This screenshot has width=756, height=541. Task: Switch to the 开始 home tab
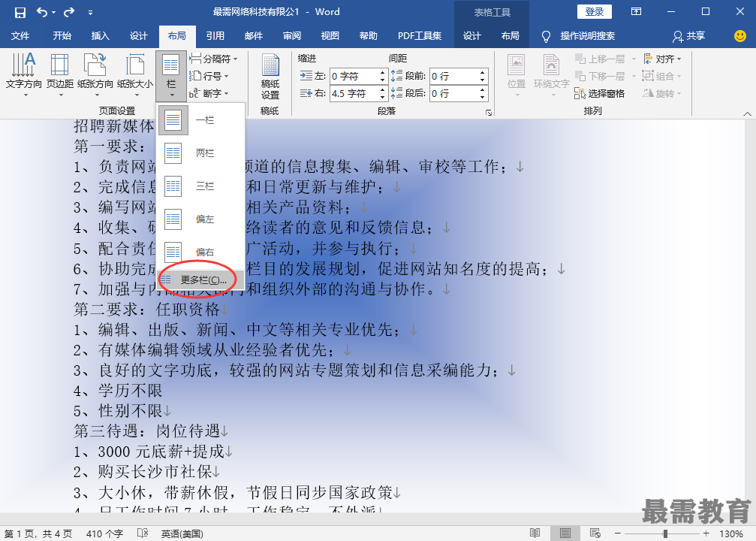(62, 36)
